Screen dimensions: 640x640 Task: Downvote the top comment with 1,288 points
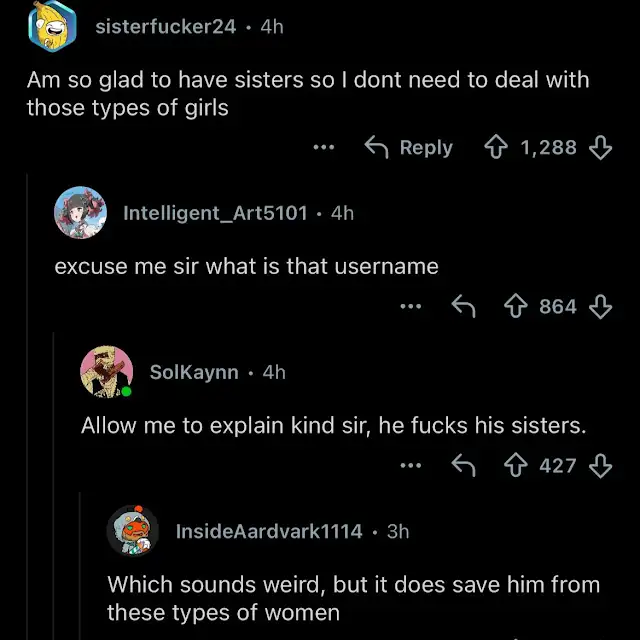[601, 148]
